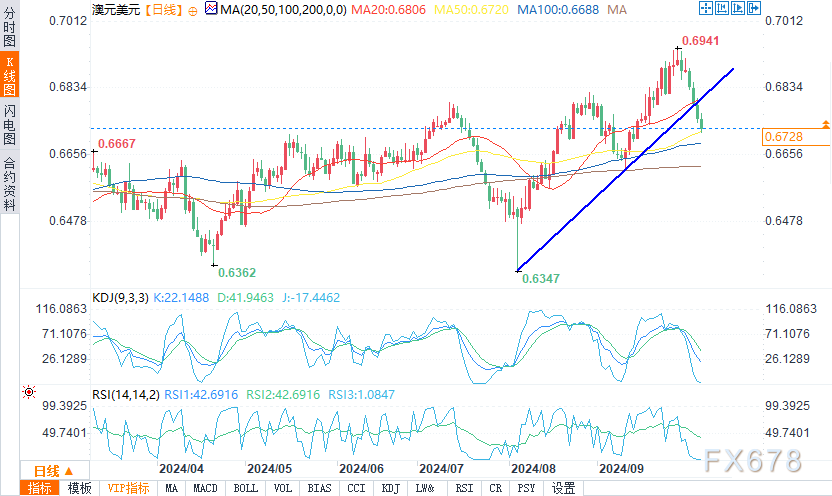Apply the VOL indicator button
Viewport: 832px width, 496px height.
[x=283, y=488]
